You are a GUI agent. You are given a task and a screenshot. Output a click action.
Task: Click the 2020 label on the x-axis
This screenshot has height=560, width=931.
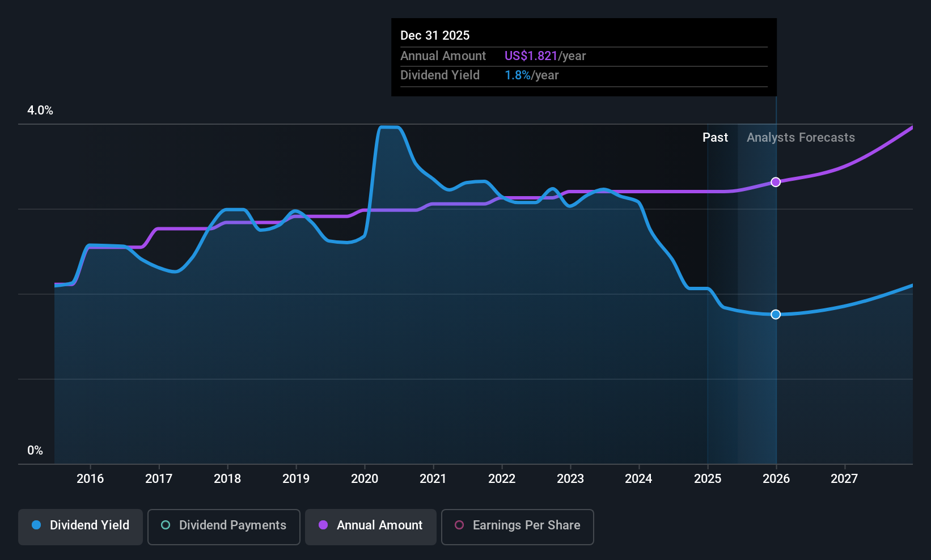(365, 479)
